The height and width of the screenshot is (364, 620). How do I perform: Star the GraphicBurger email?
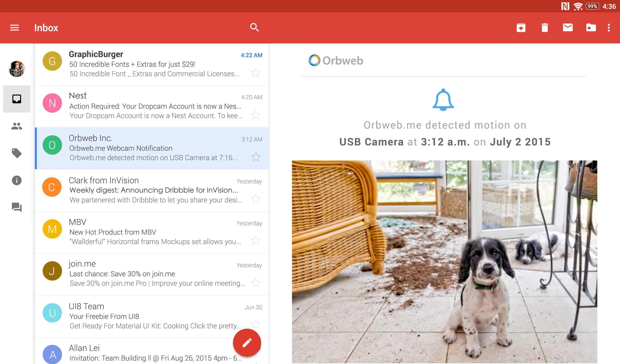(x=256, y=73)
